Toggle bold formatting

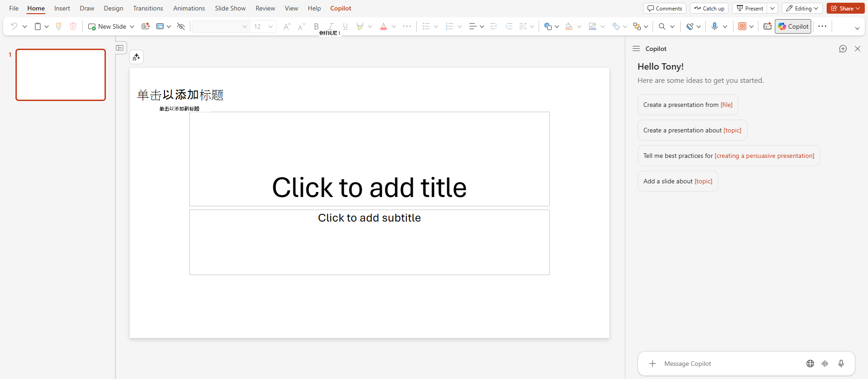coord(316,26)
